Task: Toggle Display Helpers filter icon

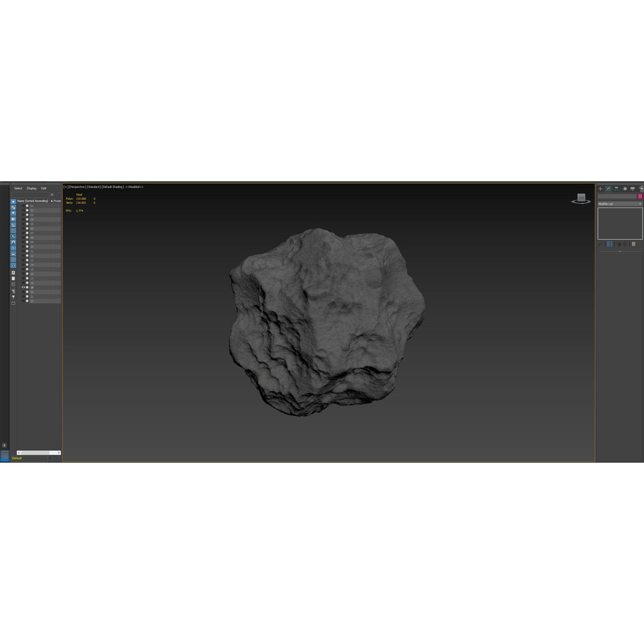Action: pos(13,225)
